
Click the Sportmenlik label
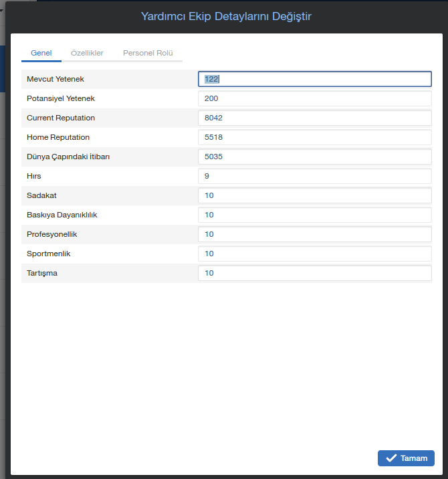[49, 254]
